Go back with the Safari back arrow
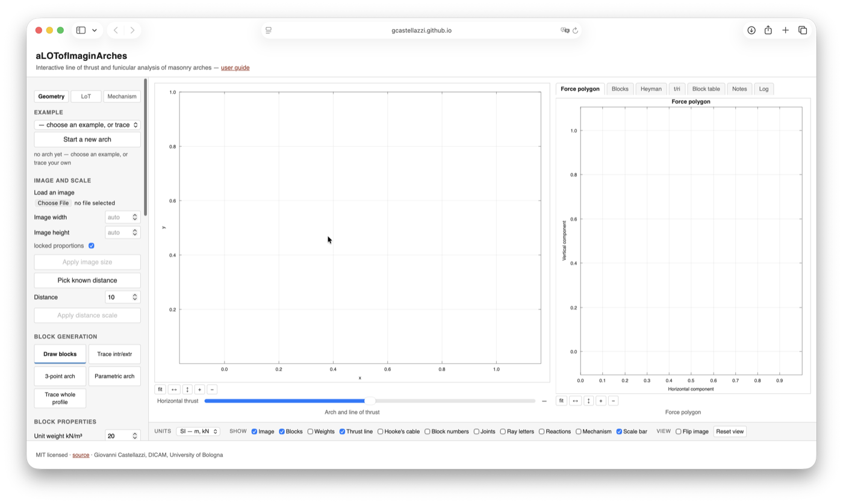Image resolution: width=843 pixels, height=504 pixels. coord(116,30)
